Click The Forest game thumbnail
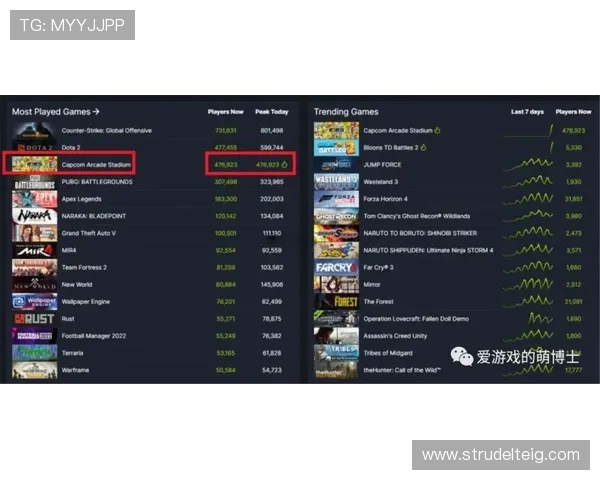Screen dimensions: 600x480 [x=336, y=301]
